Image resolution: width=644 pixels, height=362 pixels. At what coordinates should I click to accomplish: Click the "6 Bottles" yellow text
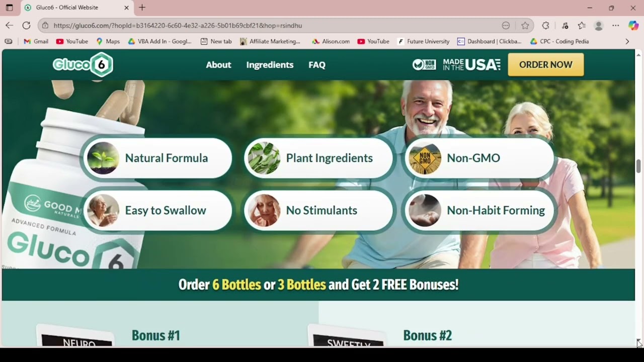(236, 285)
